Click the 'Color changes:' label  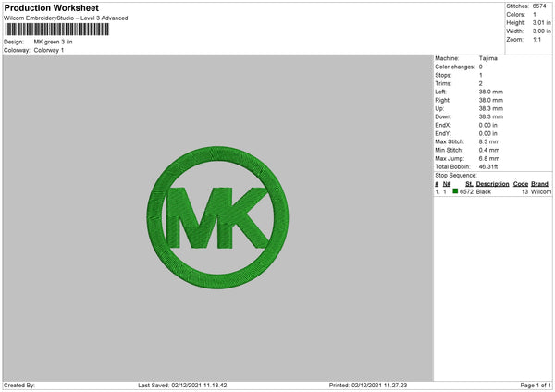[455, 67]
